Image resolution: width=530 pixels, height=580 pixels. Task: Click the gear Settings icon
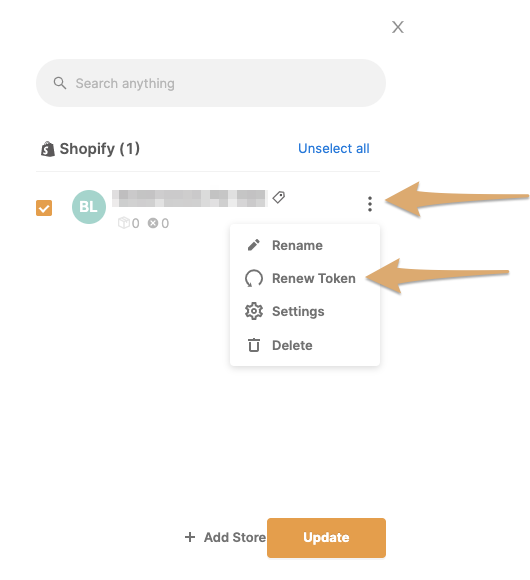tap(254, 311)
